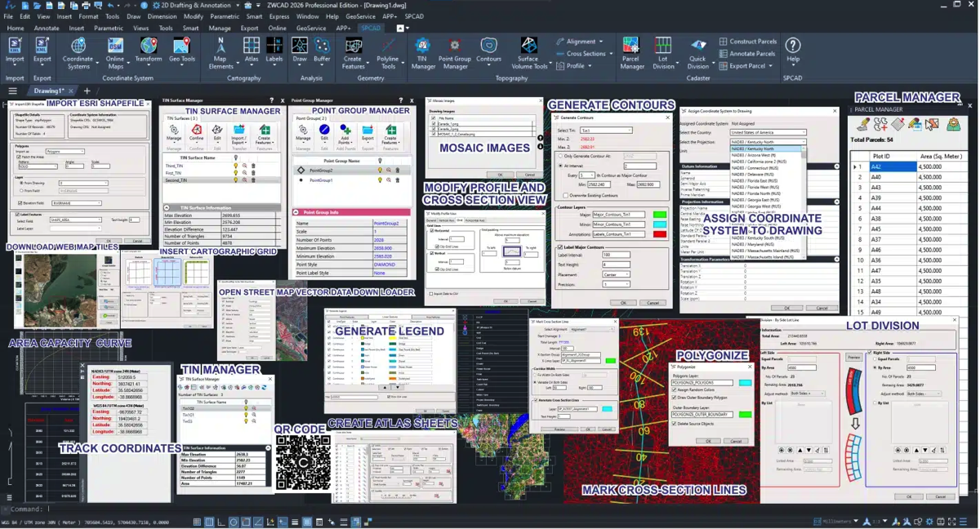Toggle Third_TIN visibility lightbulb
Viewport: 980px width, 529px height.
[237, 166]
